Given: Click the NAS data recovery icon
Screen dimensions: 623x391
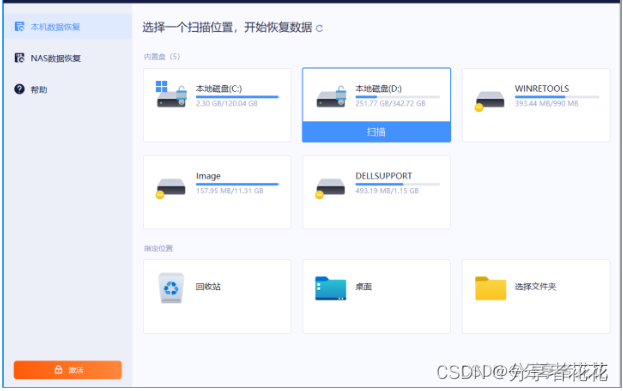Looking at the screenshot, I should (x=19, y=58).
